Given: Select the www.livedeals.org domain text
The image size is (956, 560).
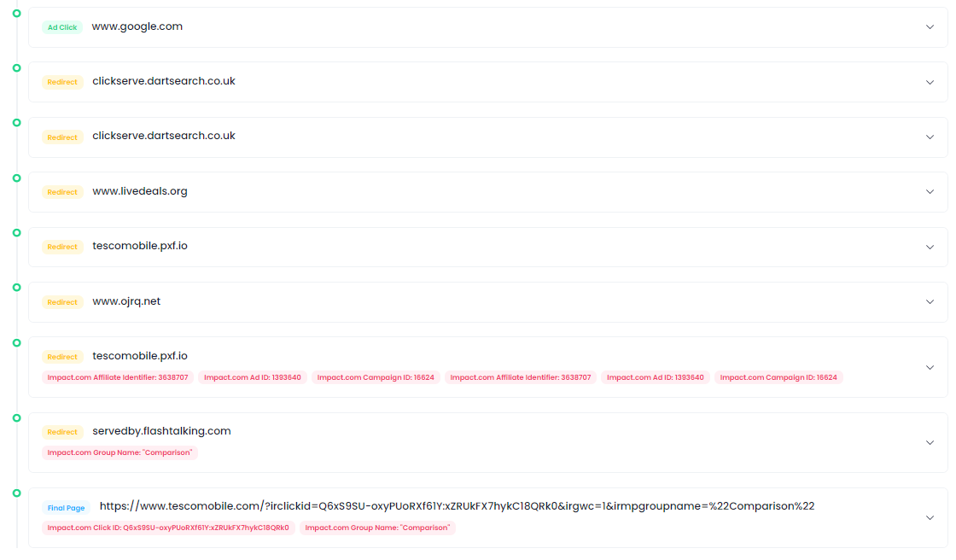Looking at the screenshot, I should click(140, 191).
